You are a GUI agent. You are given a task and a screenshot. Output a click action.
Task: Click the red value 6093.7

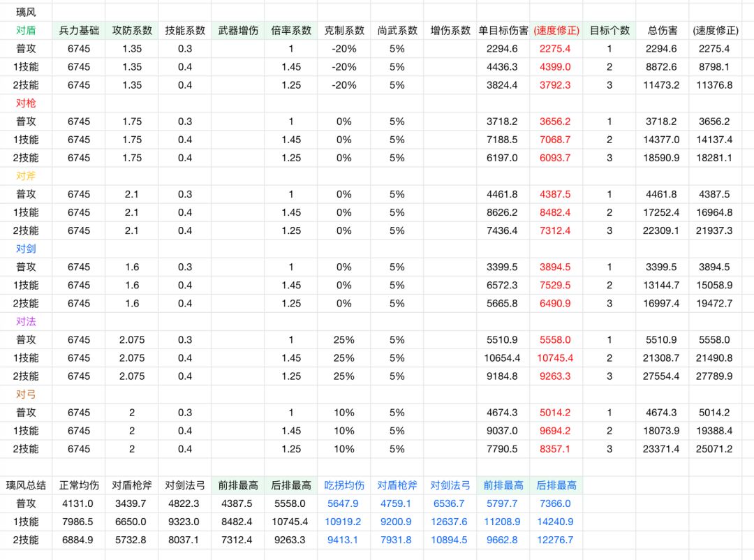point(555,158)
